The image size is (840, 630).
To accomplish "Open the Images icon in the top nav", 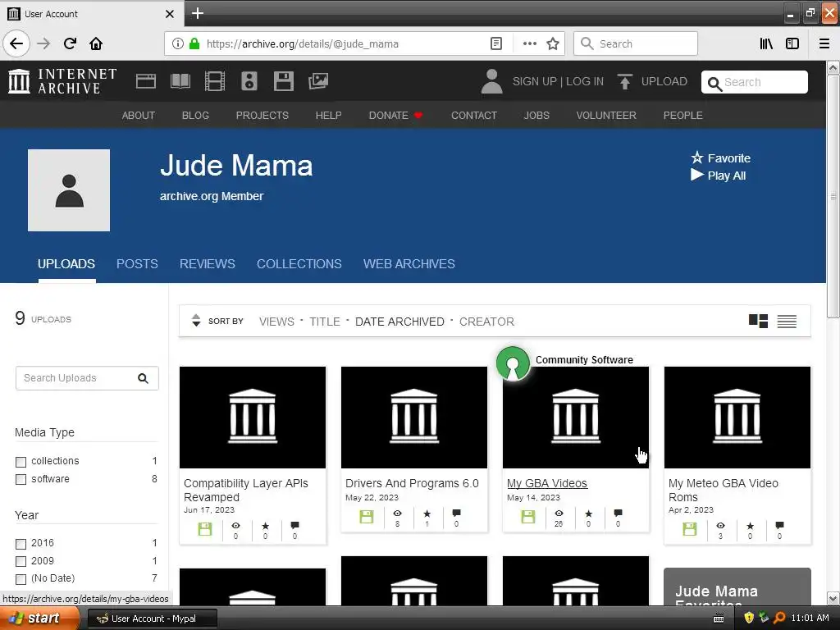I will coord(318,81).
